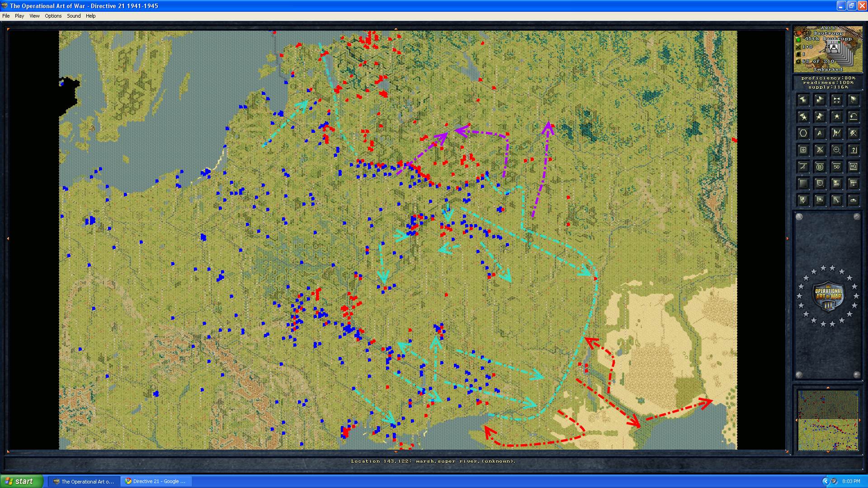868x488 pixels.
Task: Click the letter A panel button
Action: [820, 133]
